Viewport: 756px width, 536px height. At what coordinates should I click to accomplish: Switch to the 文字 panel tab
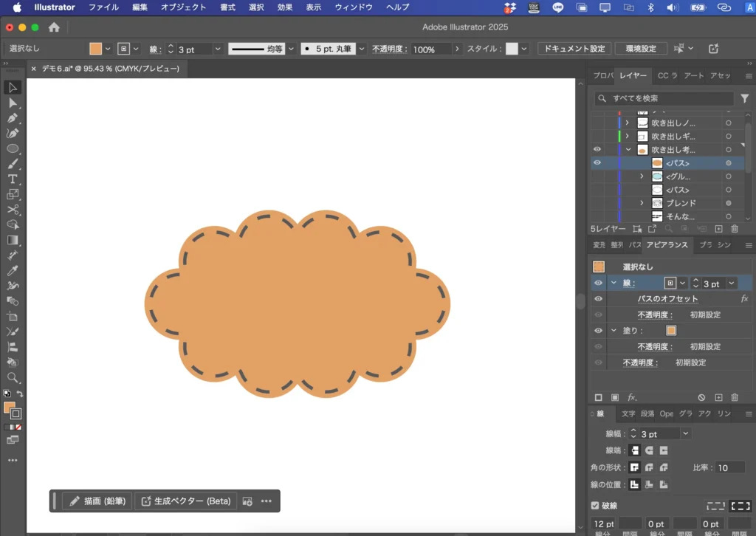[628, 414]
